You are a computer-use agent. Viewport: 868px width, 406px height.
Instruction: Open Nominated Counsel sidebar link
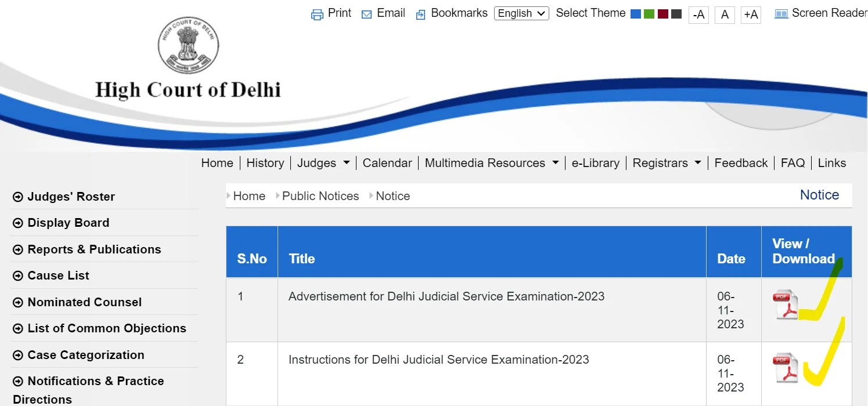pos(85,302)
